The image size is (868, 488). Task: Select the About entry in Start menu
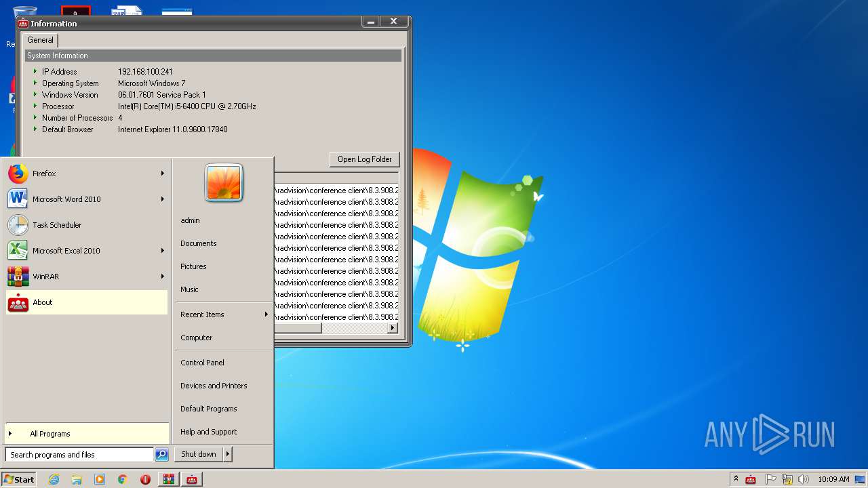pos(87,302)
